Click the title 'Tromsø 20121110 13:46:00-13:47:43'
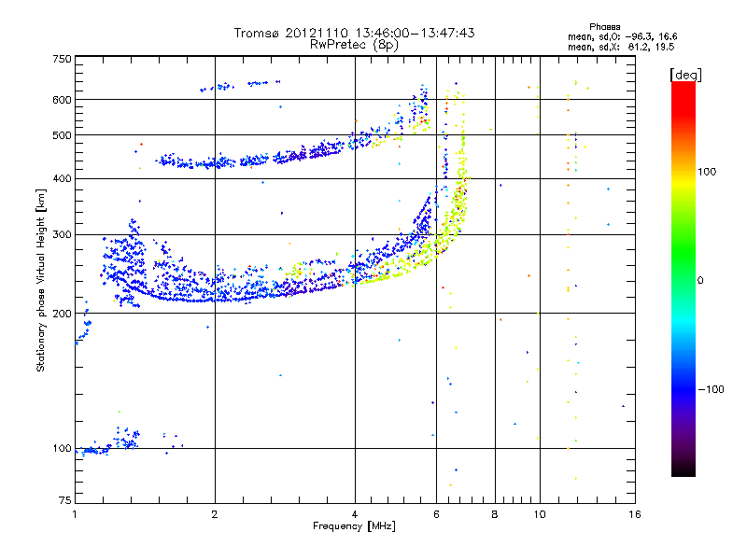The image size is (747, 560). click(x=354, y=33)
